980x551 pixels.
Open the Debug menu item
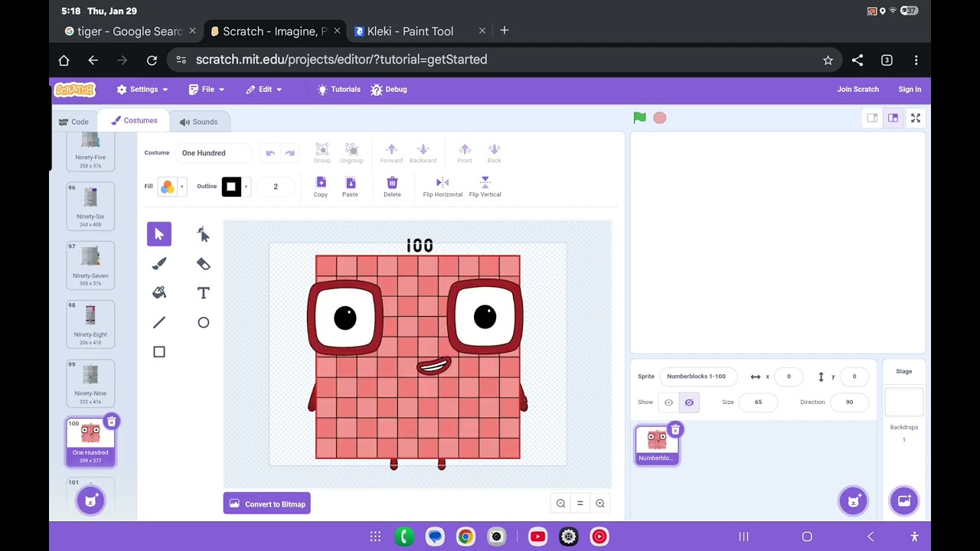pyautogui.click(x=389, y=90)
